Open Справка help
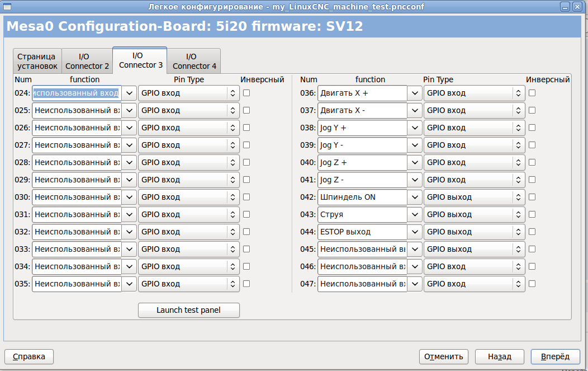This screenshot has width=588, height=371. pyautogui.click(x=29, y=357)
